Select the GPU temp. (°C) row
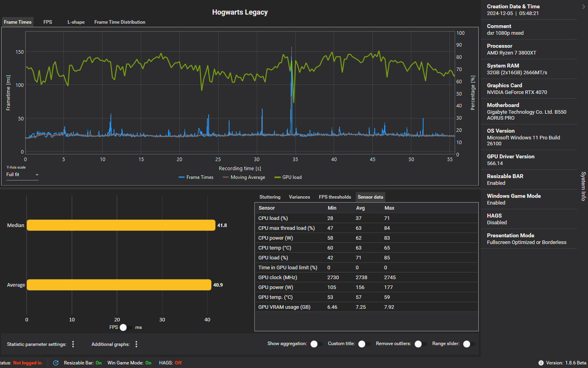588x368 pixels. [x=366, y=297]
